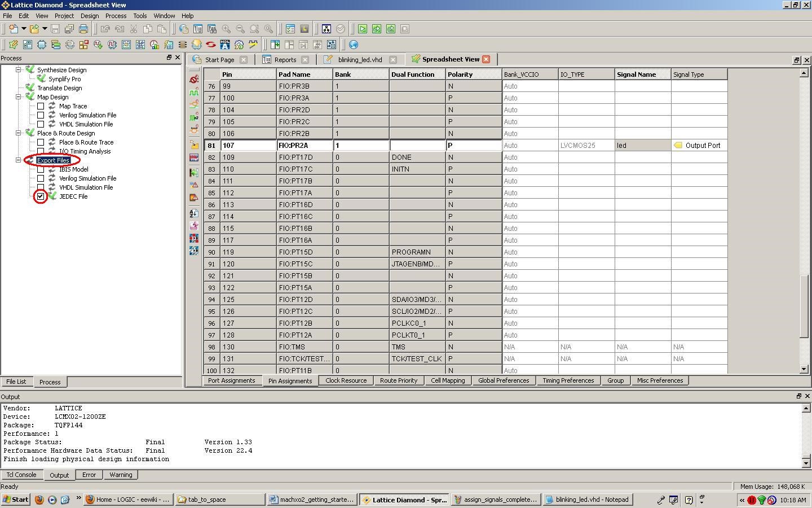
Task: Click the red prohibit icon in spreadsheet sidebar
Action: point(194,79)
